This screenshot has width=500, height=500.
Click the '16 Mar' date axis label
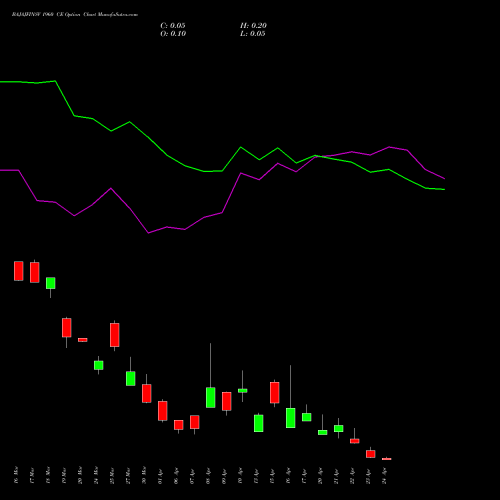coord(16,475)
